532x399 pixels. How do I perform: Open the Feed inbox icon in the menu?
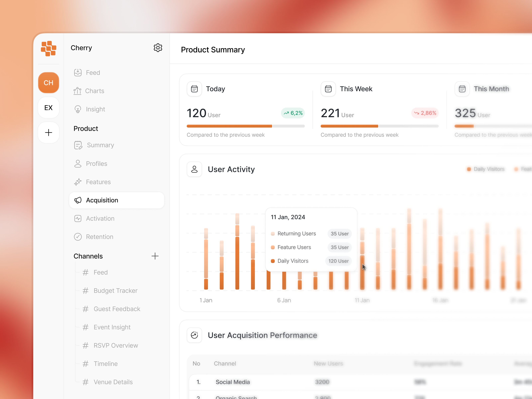click(78, 73)
